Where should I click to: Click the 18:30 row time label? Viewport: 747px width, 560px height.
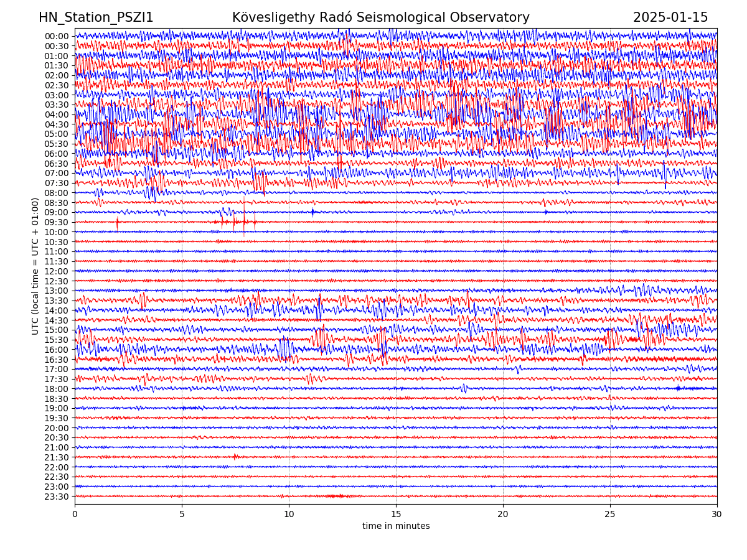tap(56, 399)
